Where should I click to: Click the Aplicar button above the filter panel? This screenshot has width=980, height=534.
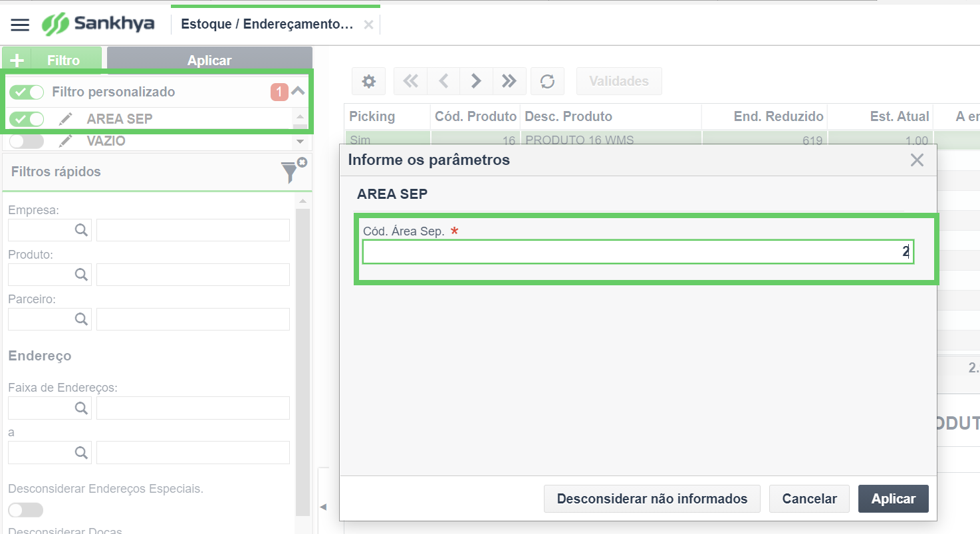pos(209,60)
